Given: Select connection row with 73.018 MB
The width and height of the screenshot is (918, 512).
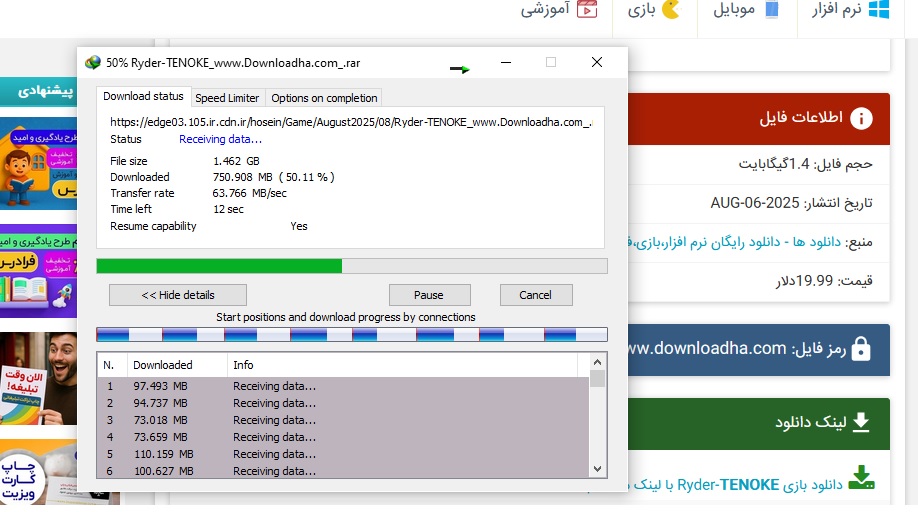Looking at the screenshot, I should pos(343,420).
